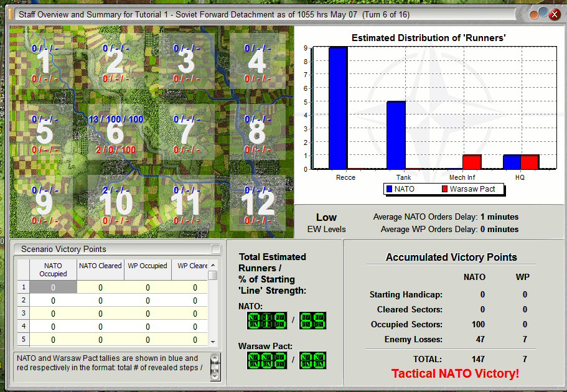This screenshot has width=567, height=392.
Task: Click the NATO Enemy Losses value 47
Action: [480, 339]
